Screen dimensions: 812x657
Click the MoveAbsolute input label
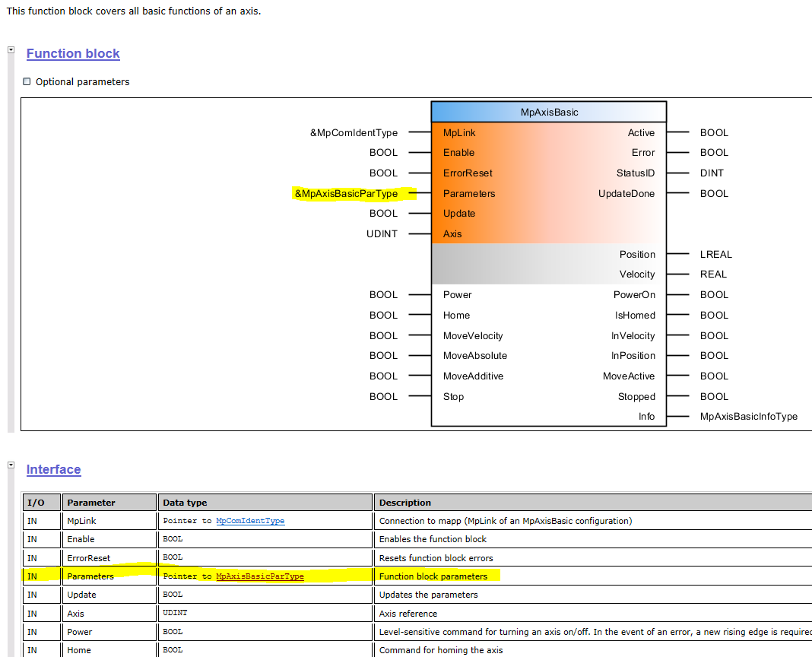click(x=475, y=356)
